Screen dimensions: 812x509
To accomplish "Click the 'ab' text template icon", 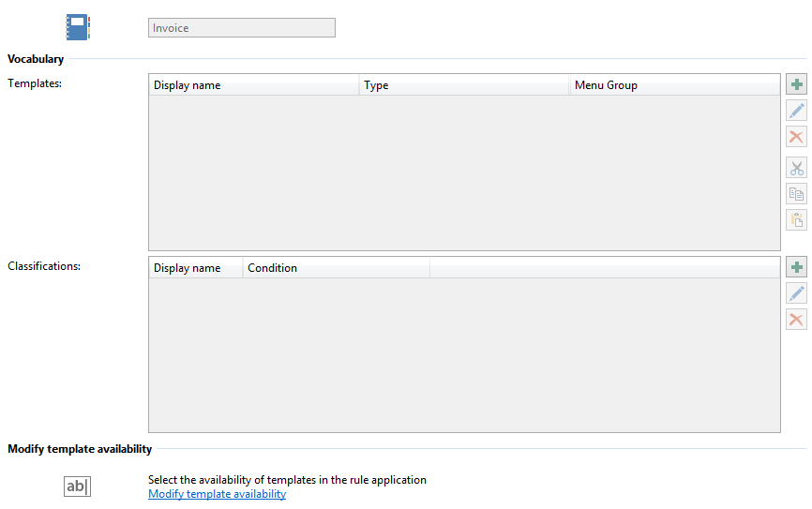I will point(77,487).
